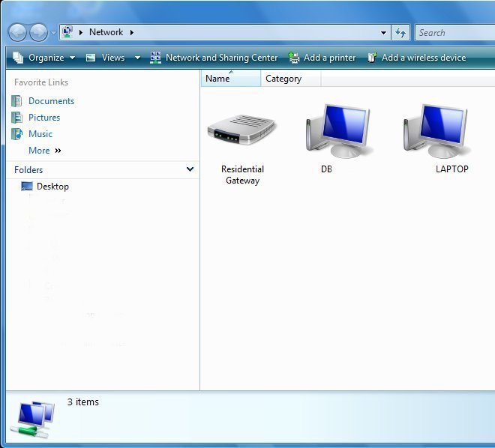Select the LAPTOP computer icon
This screenshot has width=495, height=448.
coord(437,131)
